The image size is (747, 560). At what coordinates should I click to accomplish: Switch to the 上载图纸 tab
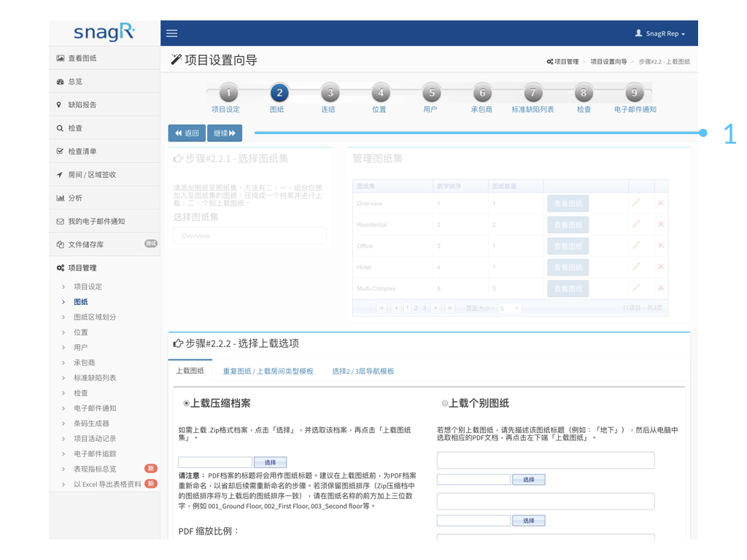[x=190, y=371]
